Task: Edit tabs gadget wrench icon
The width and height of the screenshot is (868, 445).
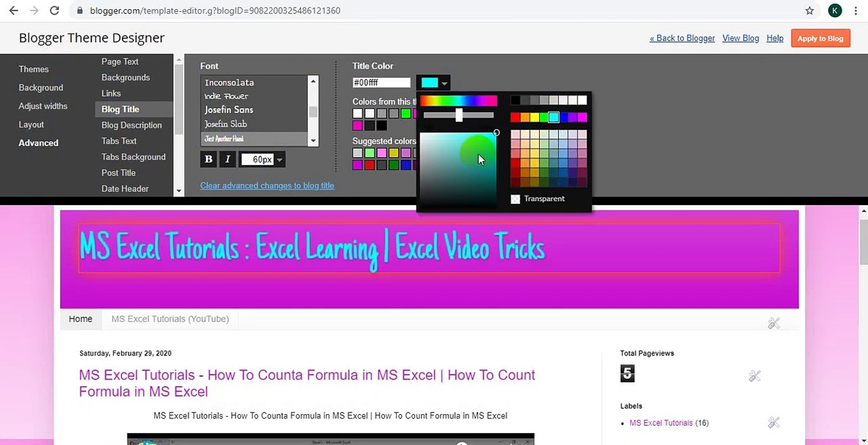Action: [773, 323]
